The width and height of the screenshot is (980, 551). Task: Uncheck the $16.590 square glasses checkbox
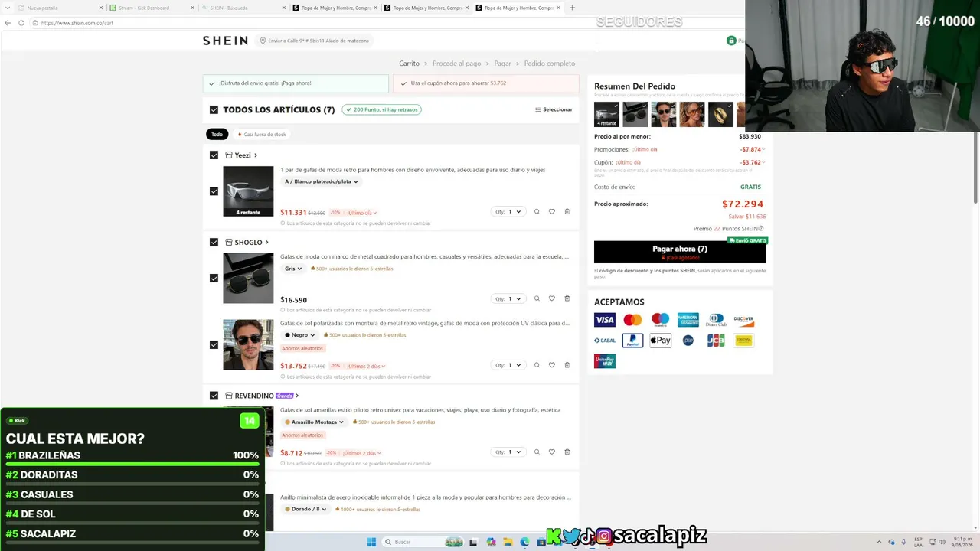(214, 279)
